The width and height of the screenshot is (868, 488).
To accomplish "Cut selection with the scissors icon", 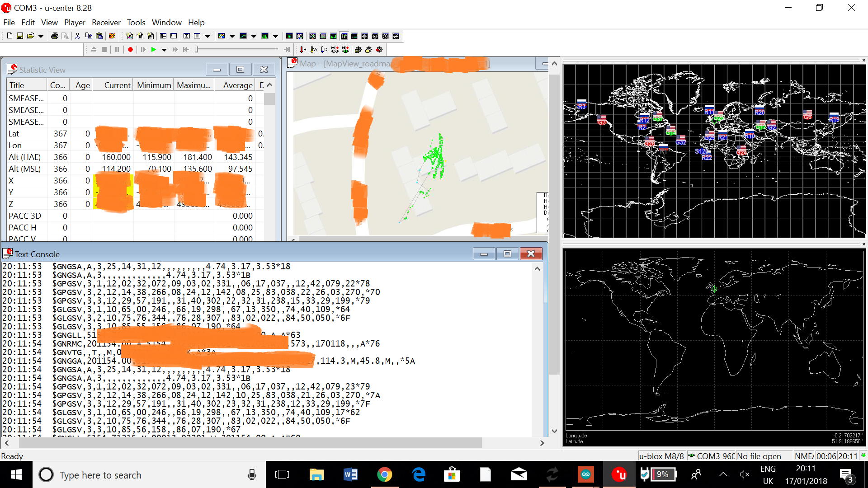I will (x=77, y=36).
